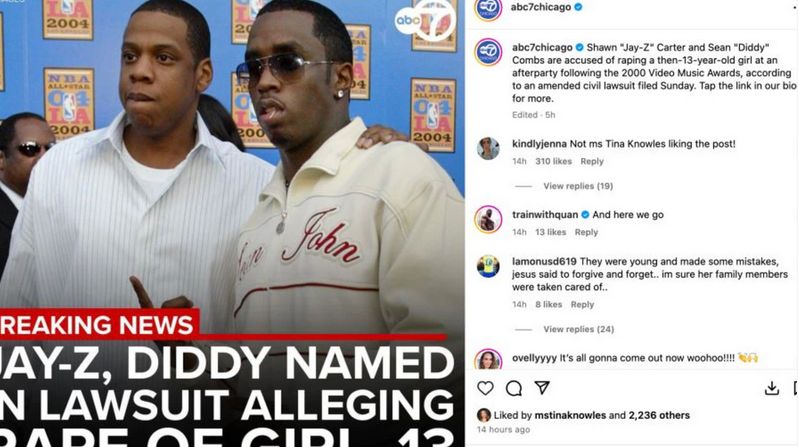Reply to kindlyjenna's comment
Viewport: 798px width, 447px height.
(592, 161)
